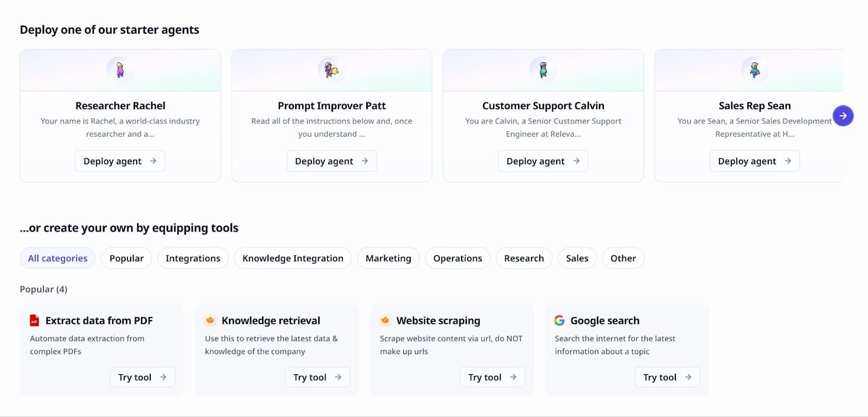Try the Extract data from PDF tool

(142, 377)
